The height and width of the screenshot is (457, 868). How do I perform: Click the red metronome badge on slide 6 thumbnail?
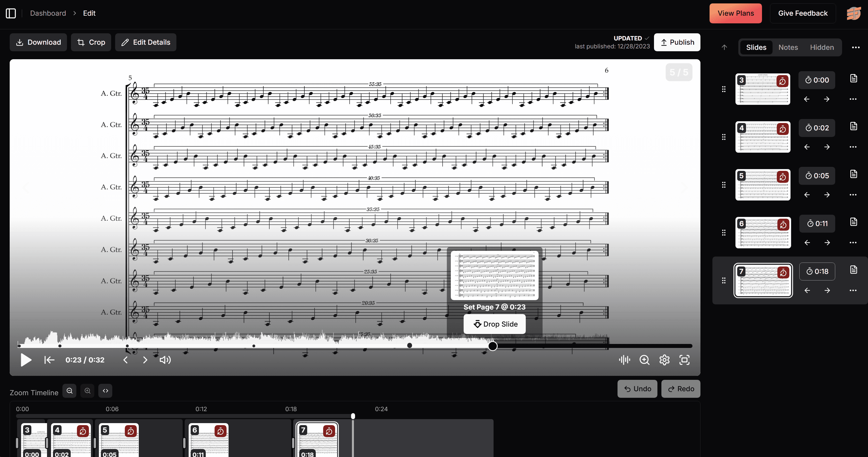tap(783, 225)
